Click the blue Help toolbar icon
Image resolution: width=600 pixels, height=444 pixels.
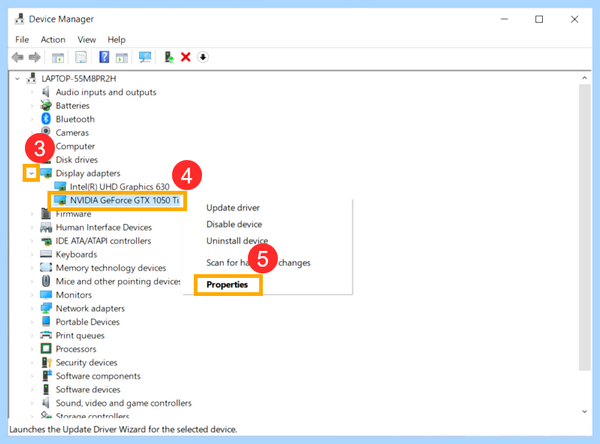[104, 57]
